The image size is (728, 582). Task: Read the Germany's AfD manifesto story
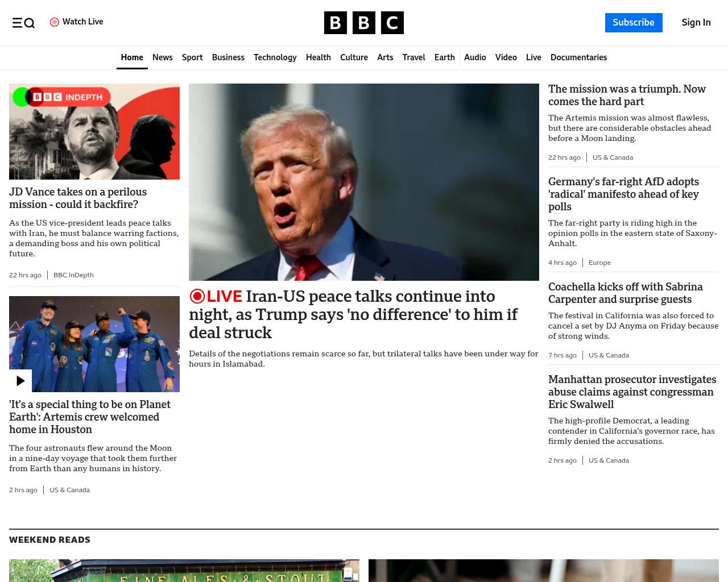pos(623,194)
